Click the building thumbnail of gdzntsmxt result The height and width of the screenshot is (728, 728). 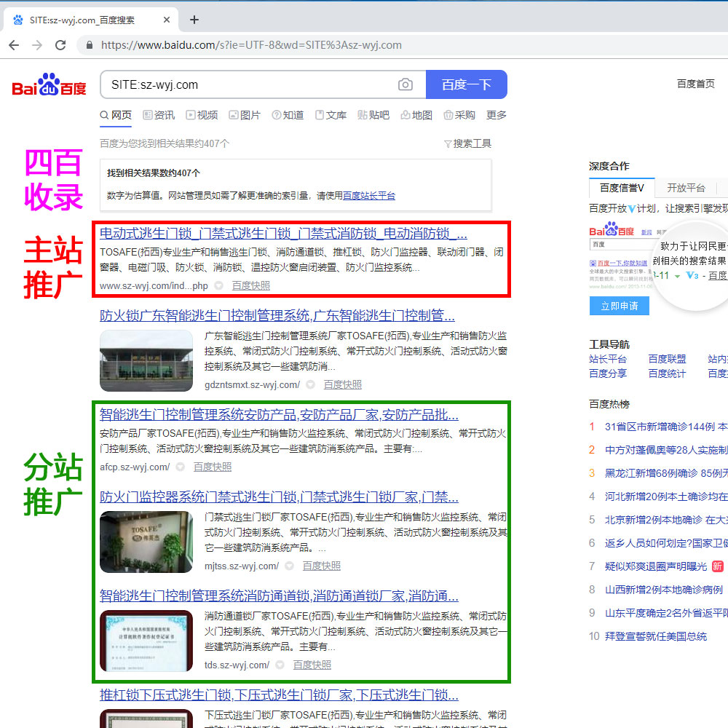point(146,361)
